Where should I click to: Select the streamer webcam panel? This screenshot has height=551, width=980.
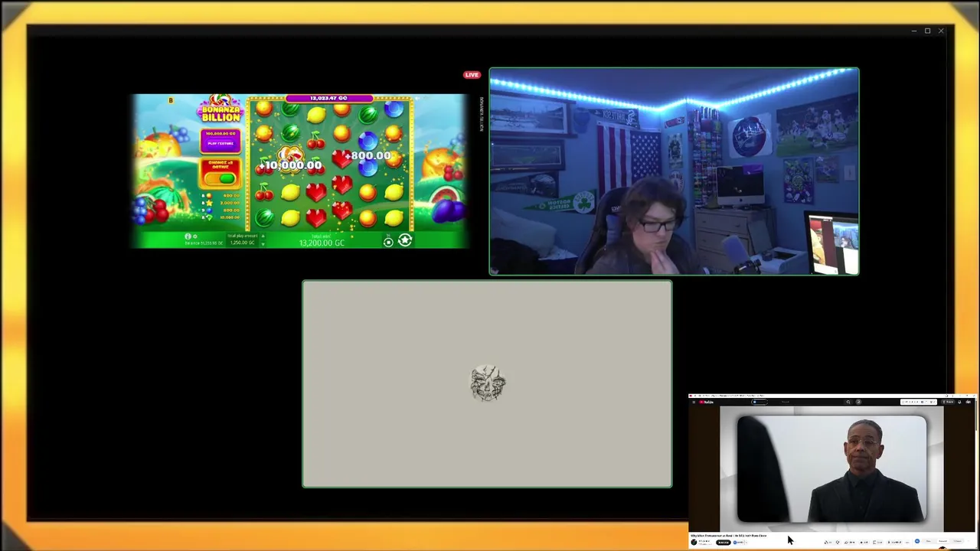[674, 171]
